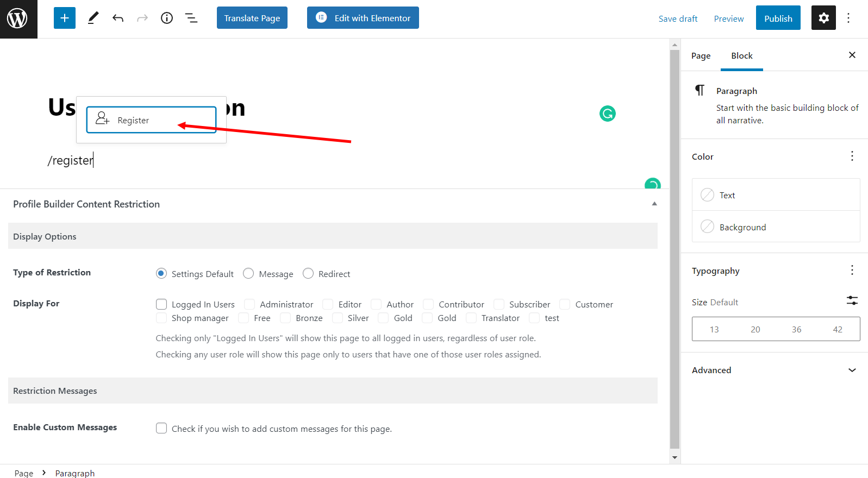Select the Redirect restriction radio button
Viewport: 868px width, 478px height.
(x=308, y=273)
